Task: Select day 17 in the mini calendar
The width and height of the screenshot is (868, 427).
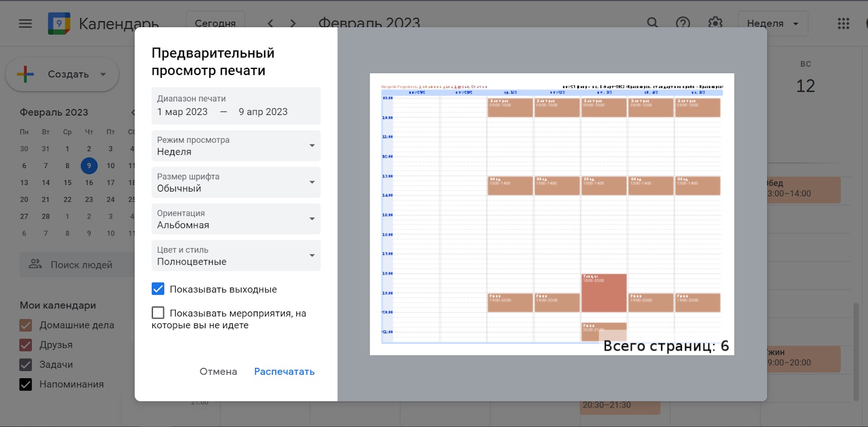Action: [111, 183]
